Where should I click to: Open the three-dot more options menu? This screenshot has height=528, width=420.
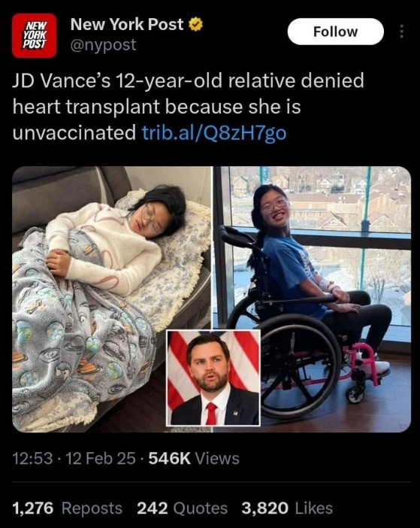401,32
